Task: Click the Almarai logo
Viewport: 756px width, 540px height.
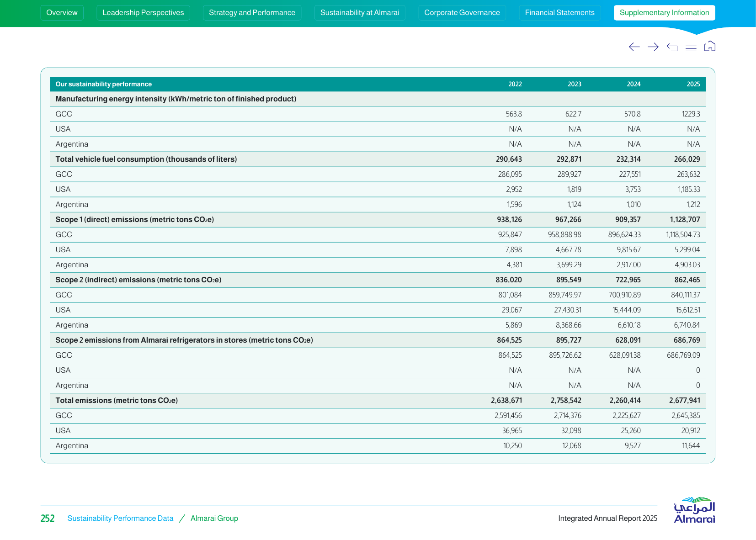Action: point(694,510)
